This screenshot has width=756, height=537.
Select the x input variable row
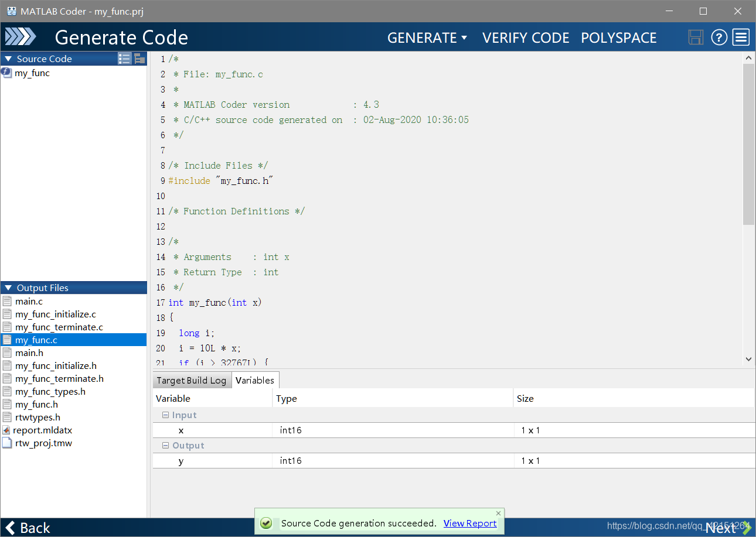(x=454, y=430)
